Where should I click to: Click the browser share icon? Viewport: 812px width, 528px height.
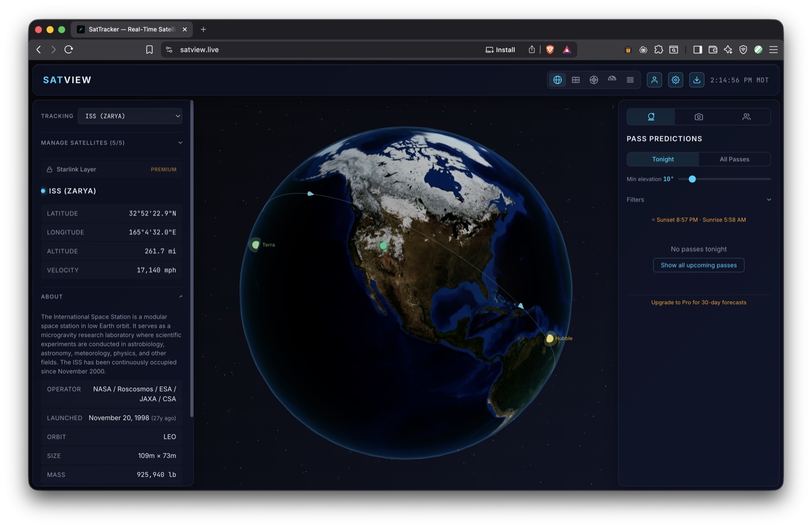[x=532, y=49]
